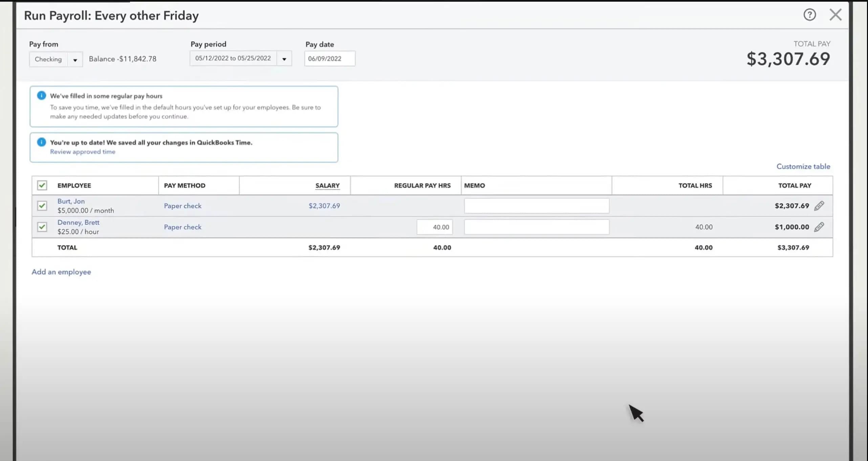Screen dimensions: 868x461
Task: Open the help question mark icon
Action: (x=809, y=15)
